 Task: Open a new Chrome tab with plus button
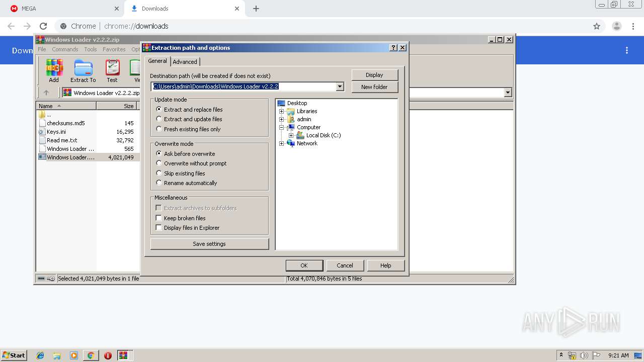point(256,9)
